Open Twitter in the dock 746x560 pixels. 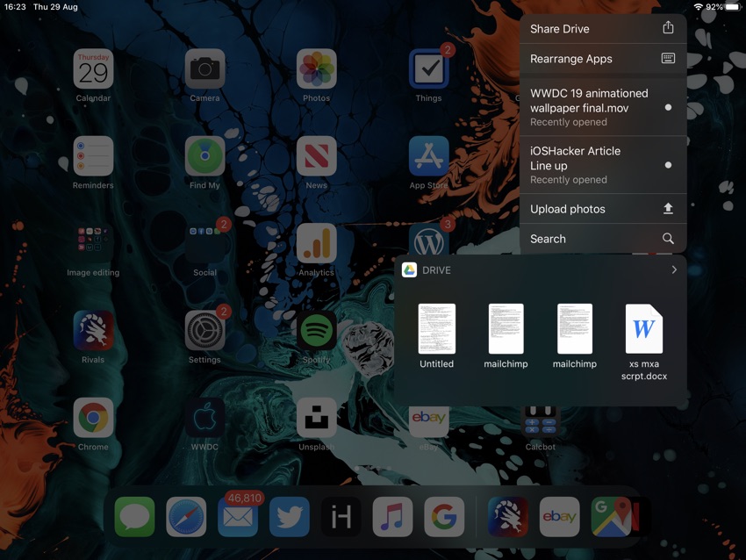290,517
